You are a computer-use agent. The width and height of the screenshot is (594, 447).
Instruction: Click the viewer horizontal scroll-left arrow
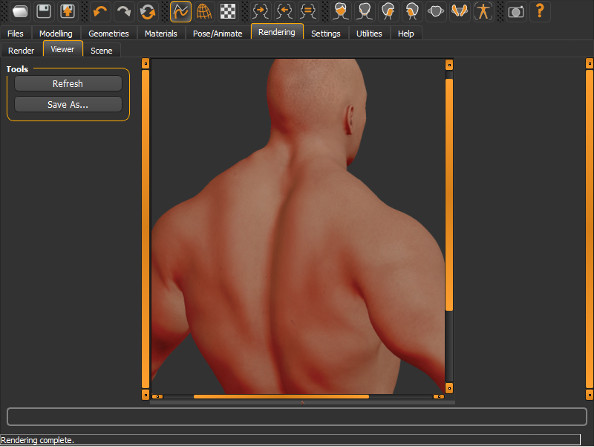pos(157,397)
